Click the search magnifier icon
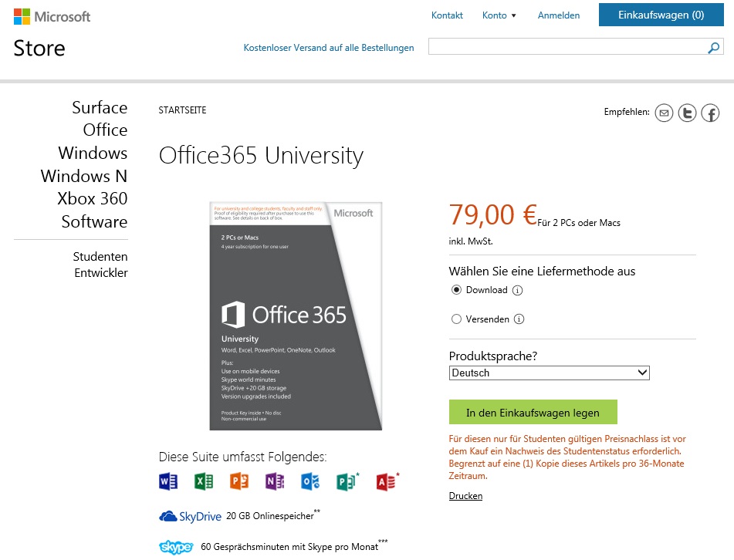 [714, 48]
